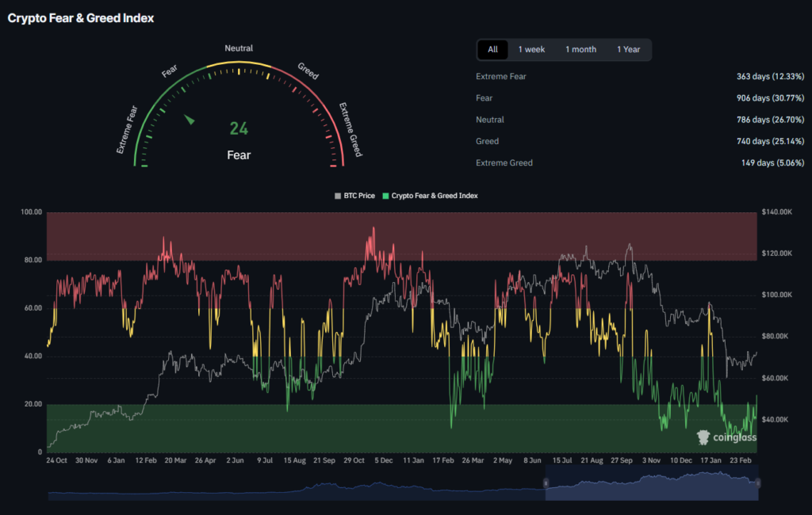Click the green gauge needle pointer
The image size is (812, 515).
pos(190,120)
